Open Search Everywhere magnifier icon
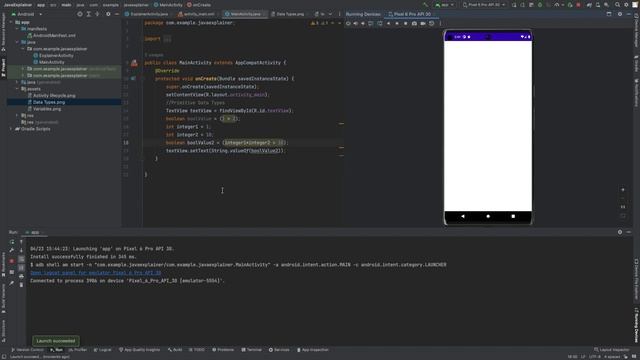 [x=617, y=5]
